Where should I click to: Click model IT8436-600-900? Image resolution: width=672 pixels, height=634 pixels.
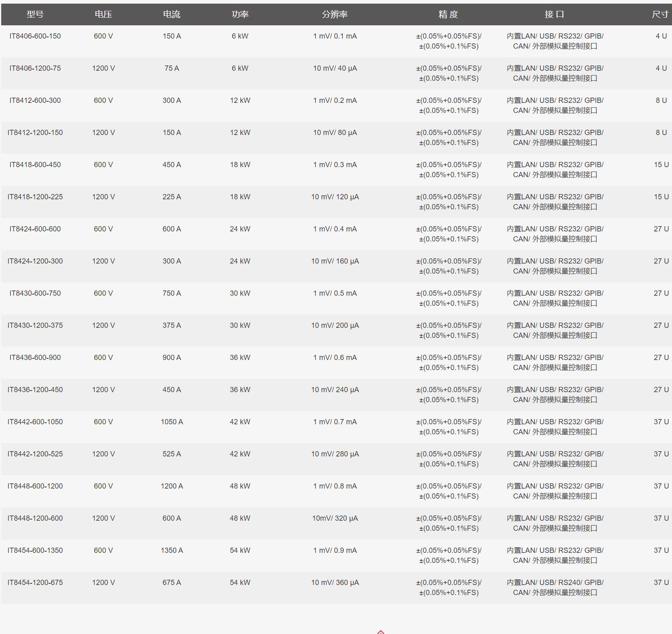(35, 358)
